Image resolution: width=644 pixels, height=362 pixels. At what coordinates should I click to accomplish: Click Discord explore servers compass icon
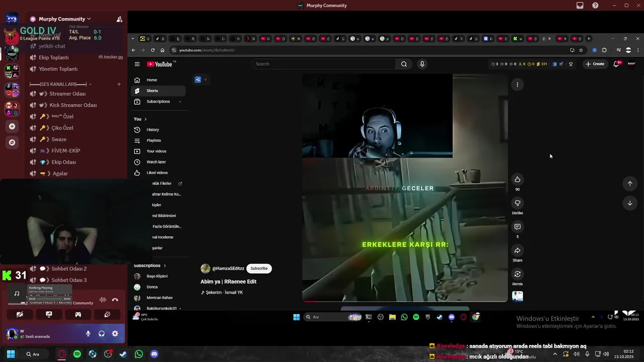click(x=12, y=142)
